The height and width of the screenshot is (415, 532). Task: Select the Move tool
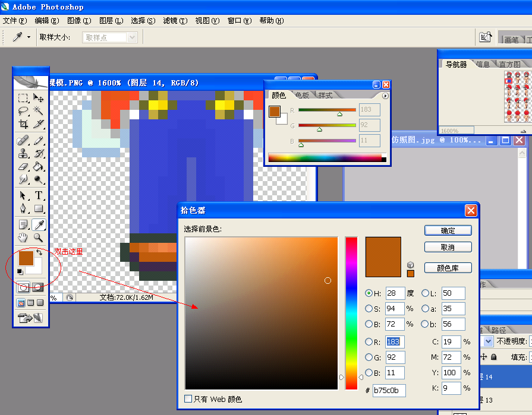click(38, 98)
